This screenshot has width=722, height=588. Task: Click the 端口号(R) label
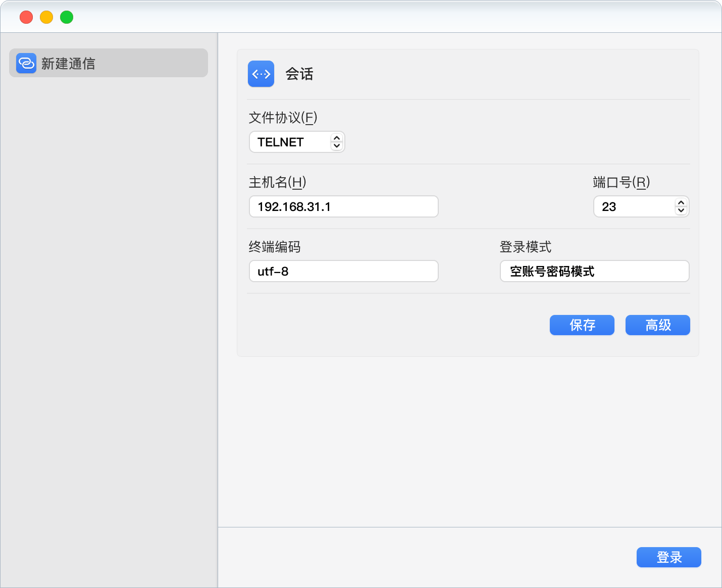click(x=621, y=182)
